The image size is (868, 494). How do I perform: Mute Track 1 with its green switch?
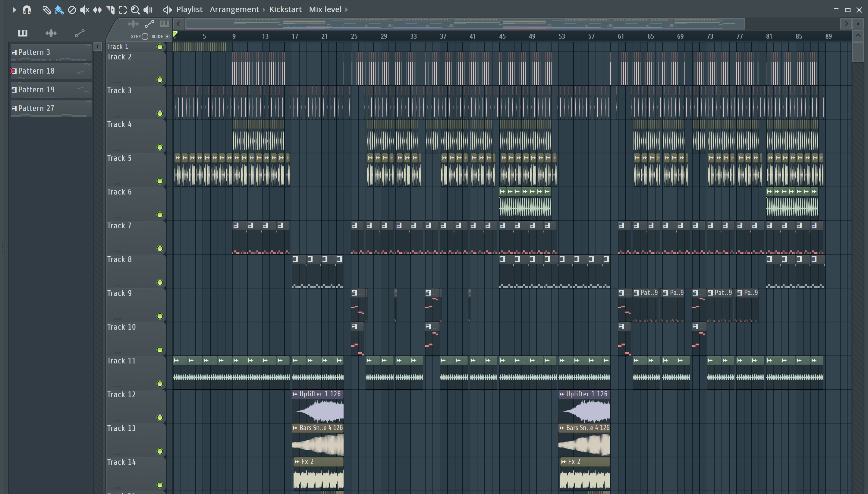[x=160, y=47]
